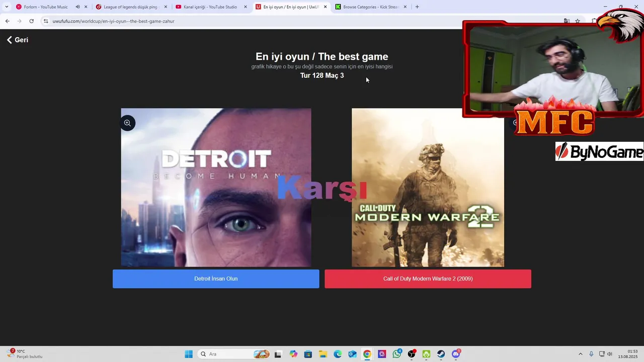
Task: Open Microsoft Store from taskbar
Action: 308,354
